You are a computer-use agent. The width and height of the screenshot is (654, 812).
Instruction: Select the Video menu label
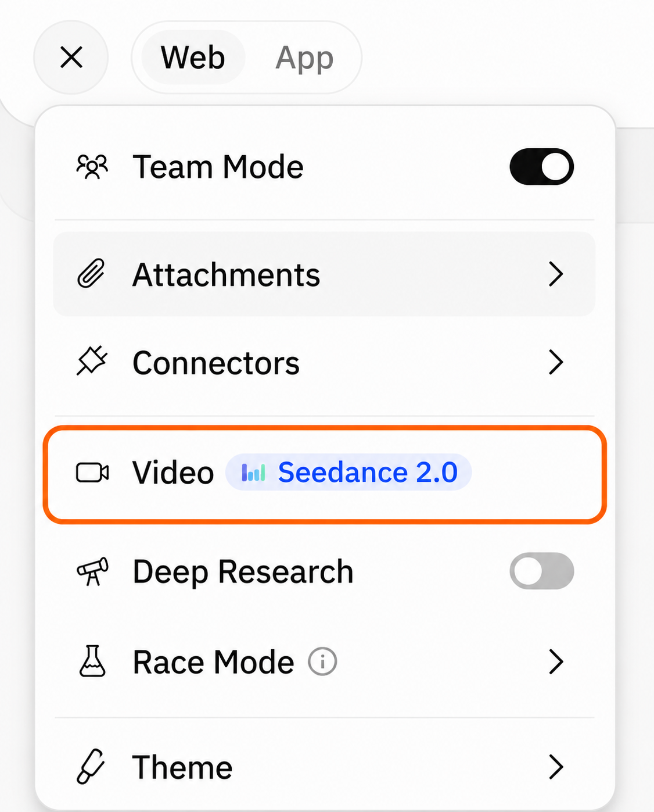[173, 473]
